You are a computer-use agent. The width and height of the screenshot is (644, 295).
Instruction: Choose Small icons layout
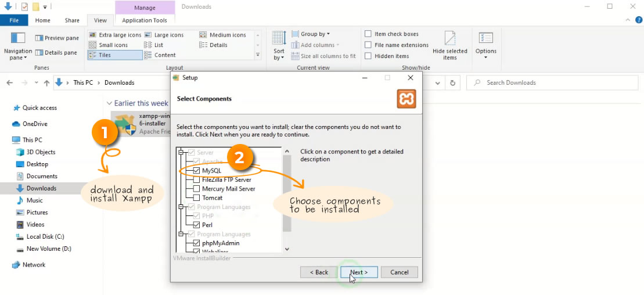tap(109, 45)
